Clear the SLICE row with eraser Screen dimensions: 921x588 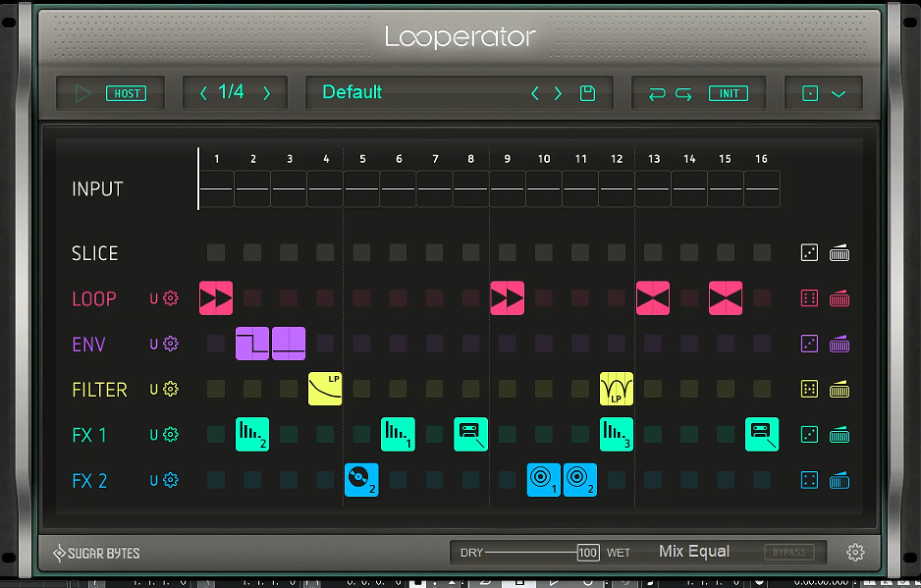pos(840,253)
